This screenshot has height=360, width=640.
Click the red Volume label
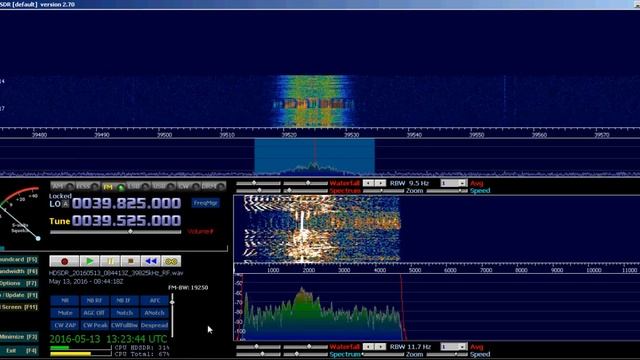click(200, 231)
